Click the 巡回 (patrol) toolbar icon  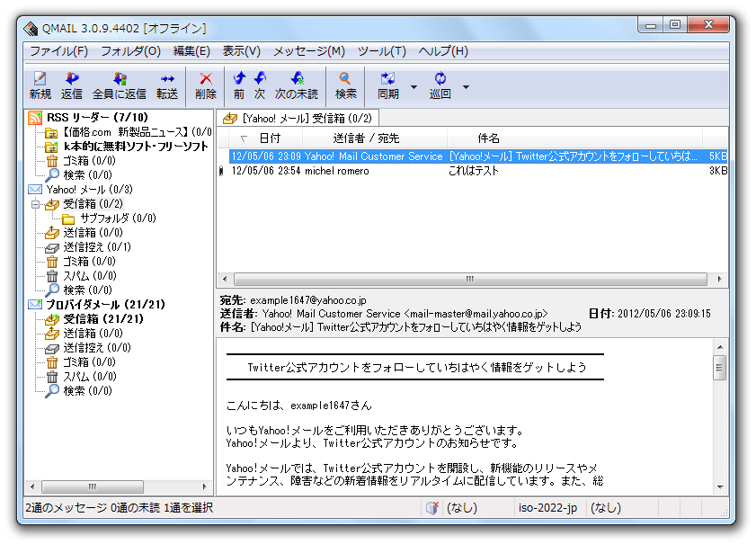[x=440, y=78]
